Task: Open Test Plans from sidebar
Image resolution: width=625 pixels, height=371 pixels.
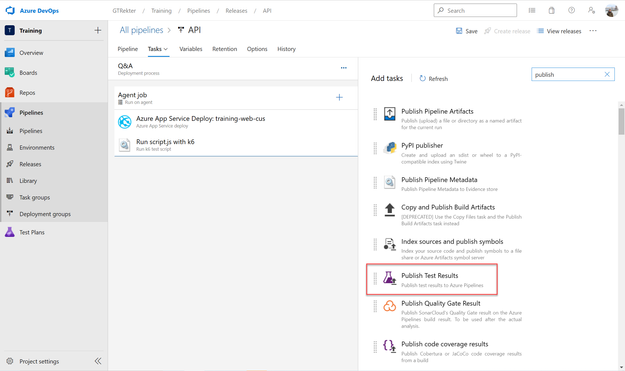Action: click(32, 232)
